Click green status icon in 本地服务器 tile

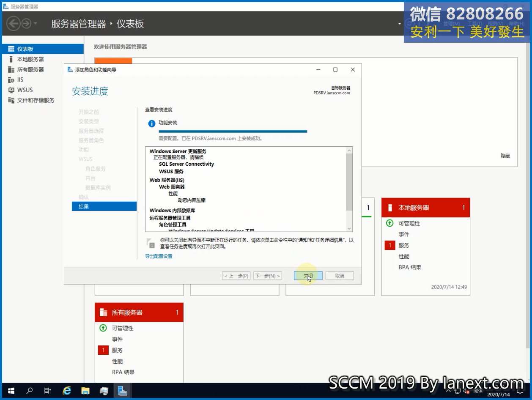pyautogui.click(x=389, y=223)
